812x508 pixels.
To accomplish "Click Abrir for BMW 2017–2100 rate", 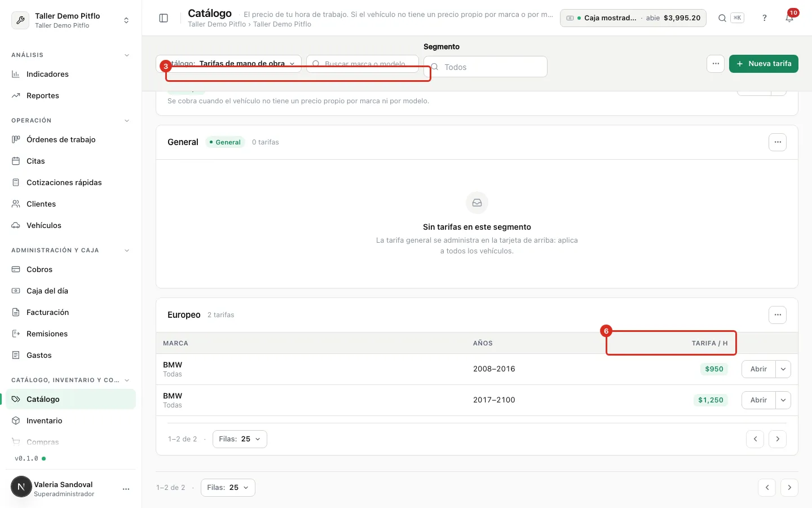I will [758, 400].
